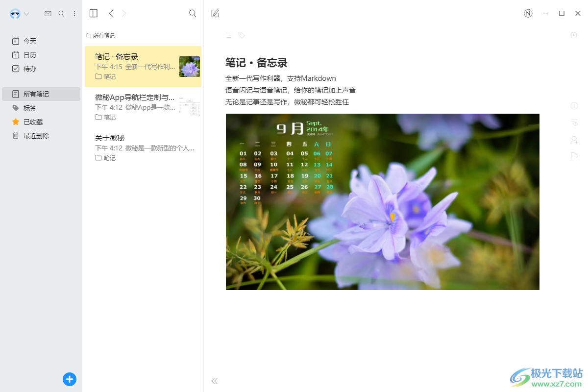This screenshot has width=588, height=392.
Task: Click the outline/list icon above the note title
Action: coord(228,35)
